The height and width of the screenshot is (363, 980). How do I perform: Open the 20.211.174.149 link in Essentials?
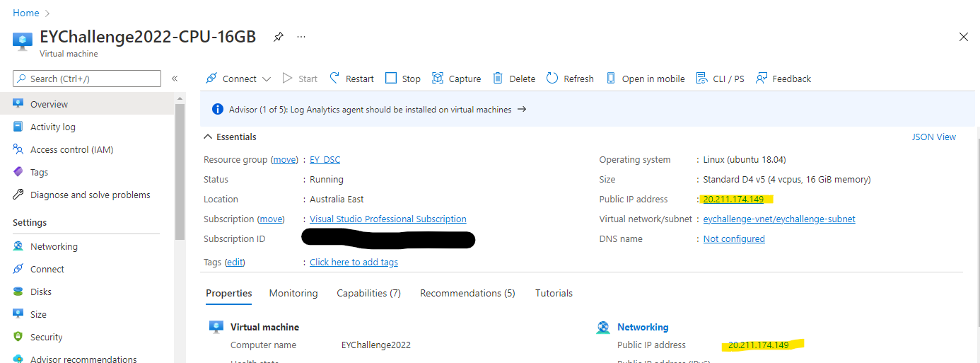733,199
